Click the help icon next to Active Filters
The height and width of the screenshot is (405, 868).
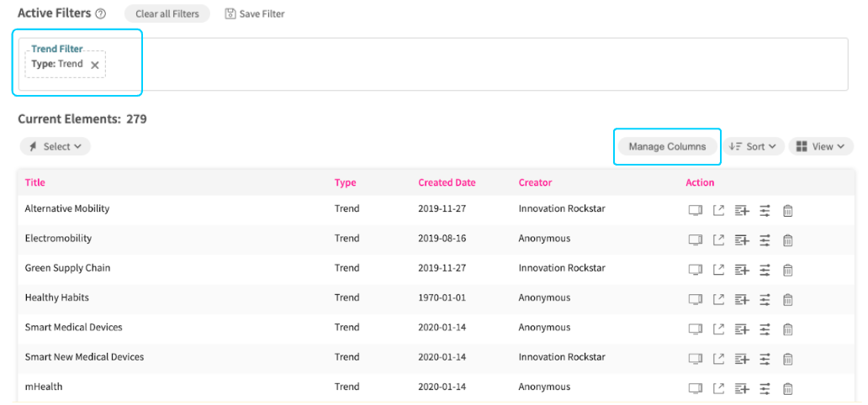click(101, 14)
